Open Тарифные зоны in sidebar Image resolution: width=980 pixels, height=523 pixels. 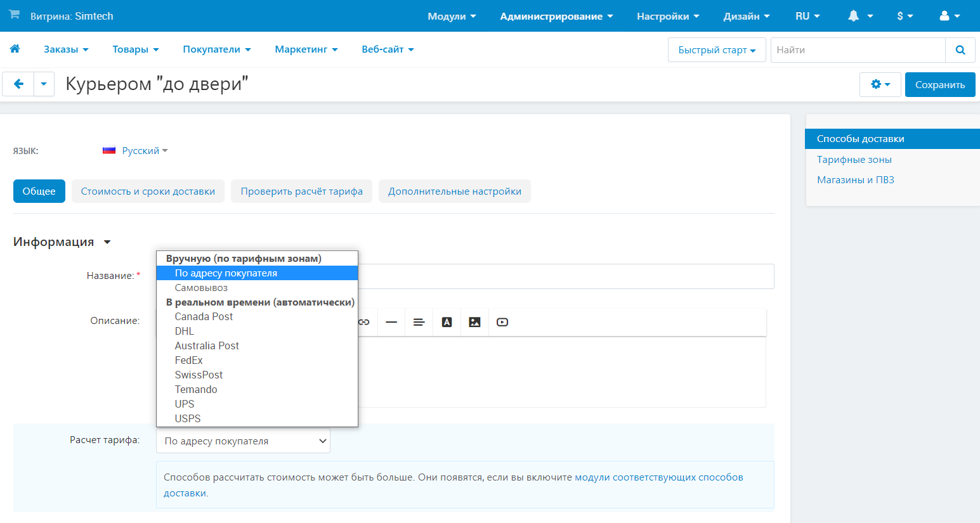(x=854, y=160)
